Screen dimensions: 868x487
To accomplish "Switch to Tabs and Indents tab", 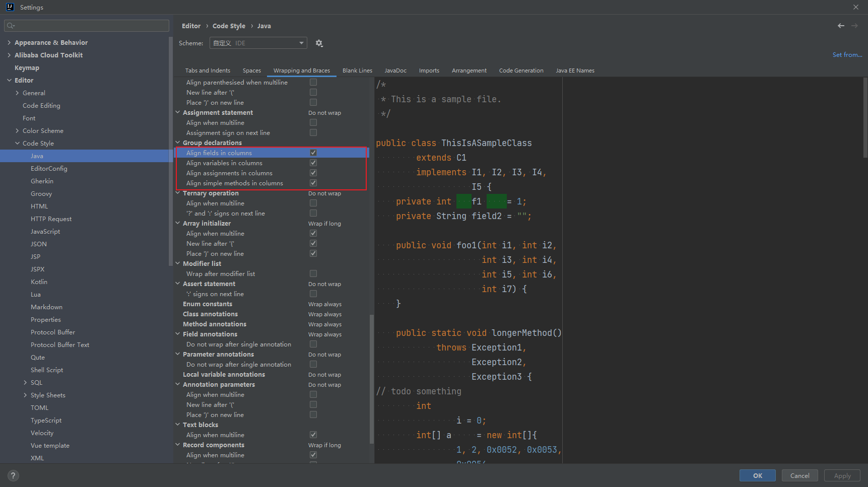I will 208,71.
